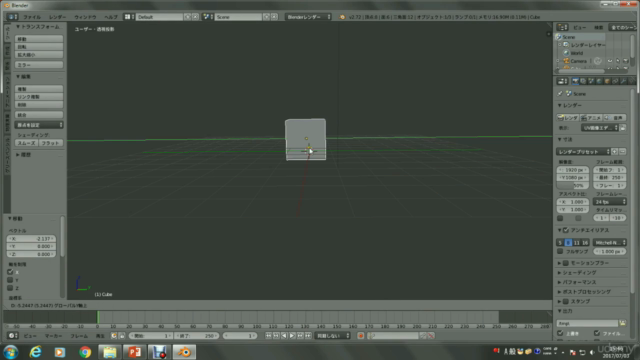Image resolution: width=640 pixels, height=360 pixels.
Task: Toggle the スタンプ checkbox
Action: [566, 302]
